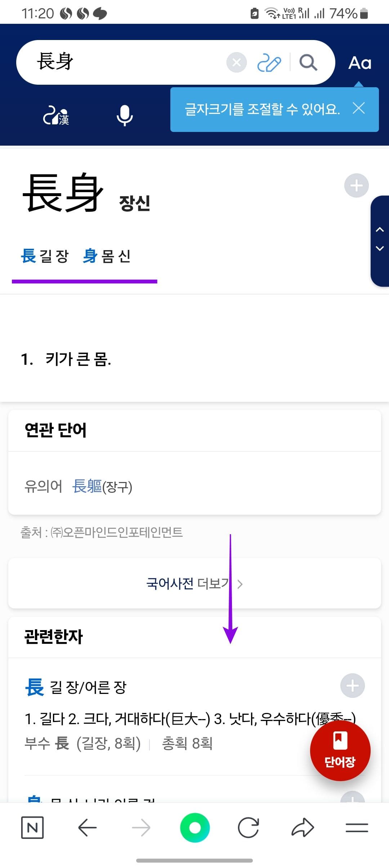
Task: Open the handwriting input pen icon
Action: click(x=269, y=63)
